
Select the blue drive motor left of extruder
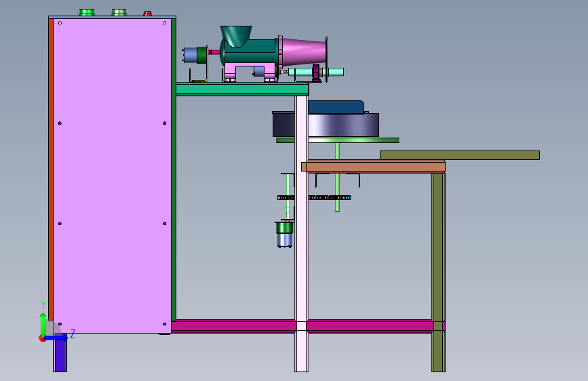click(191, 55)
